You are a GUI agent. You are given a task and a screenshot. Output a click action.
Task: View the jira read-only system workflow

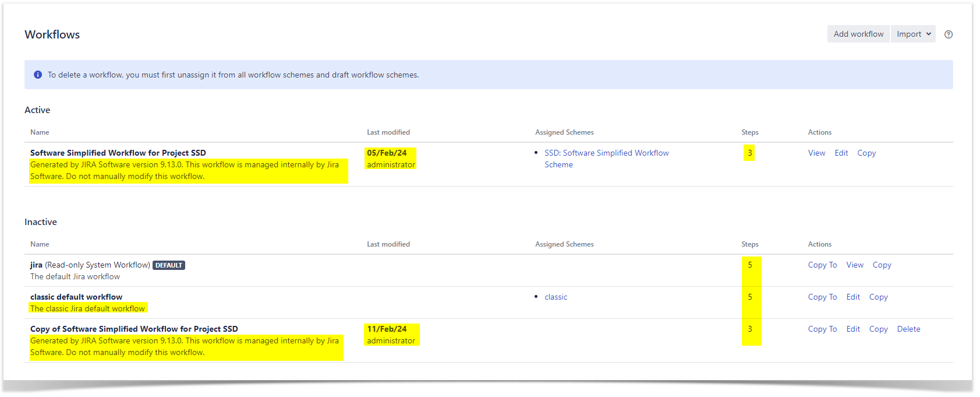point(854,265)
